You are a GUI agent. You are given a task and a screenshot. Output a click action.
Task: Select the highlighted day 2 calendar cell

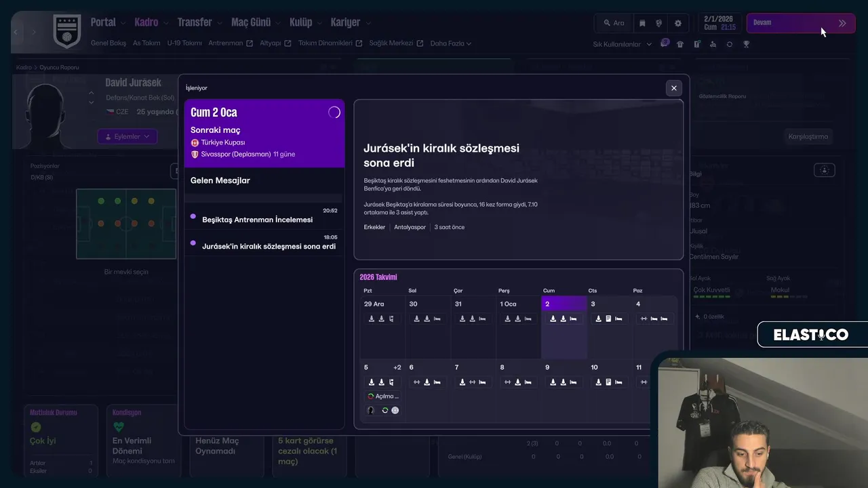(564, 327)
